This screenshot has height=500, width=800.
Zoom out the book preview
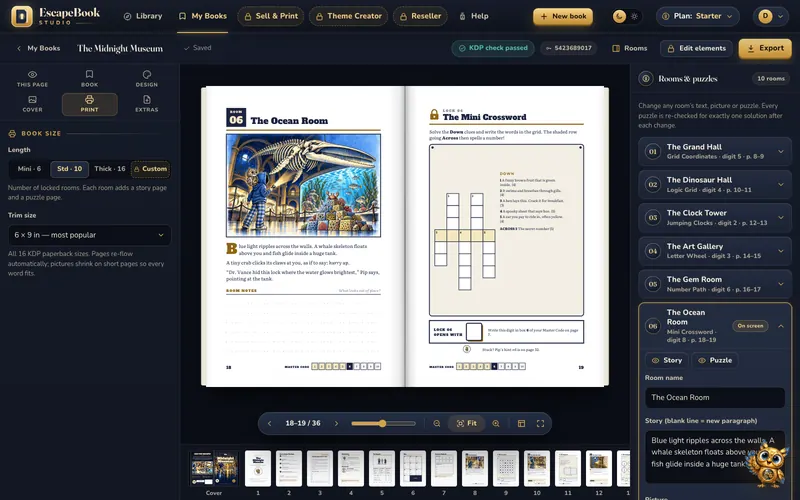point(437,423)
